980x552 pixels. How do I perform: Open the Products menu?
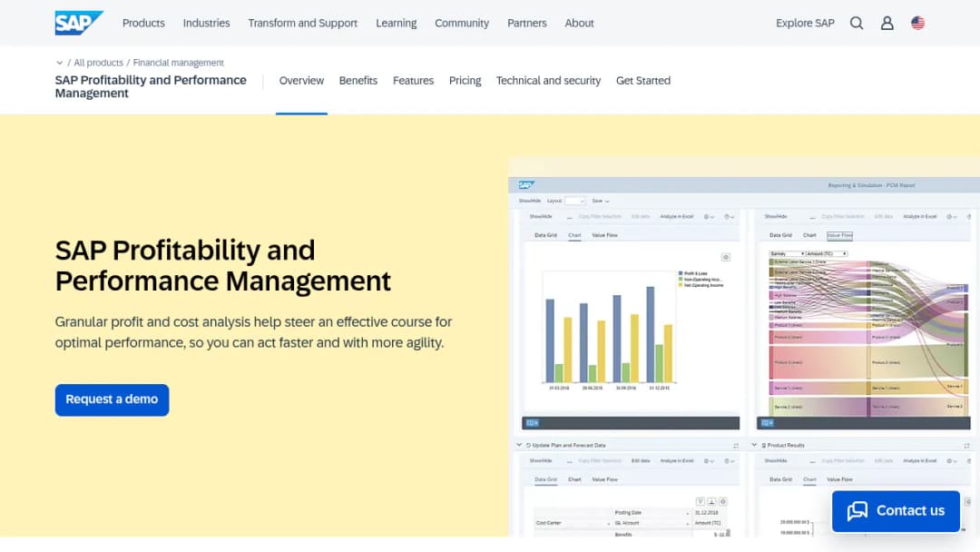(x=143, y=23)
